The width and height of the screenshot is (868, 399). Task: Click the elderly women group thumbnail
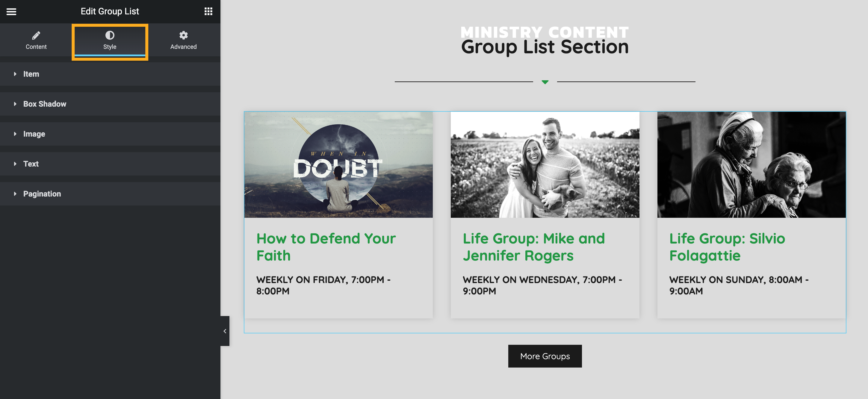(x=751, y=165)
